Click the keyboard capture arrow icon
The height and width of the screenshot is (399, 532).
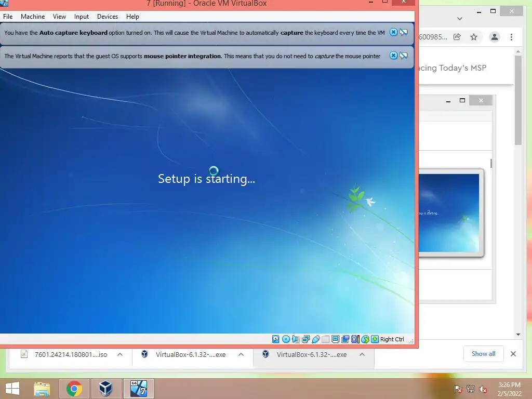click(375, 339)
